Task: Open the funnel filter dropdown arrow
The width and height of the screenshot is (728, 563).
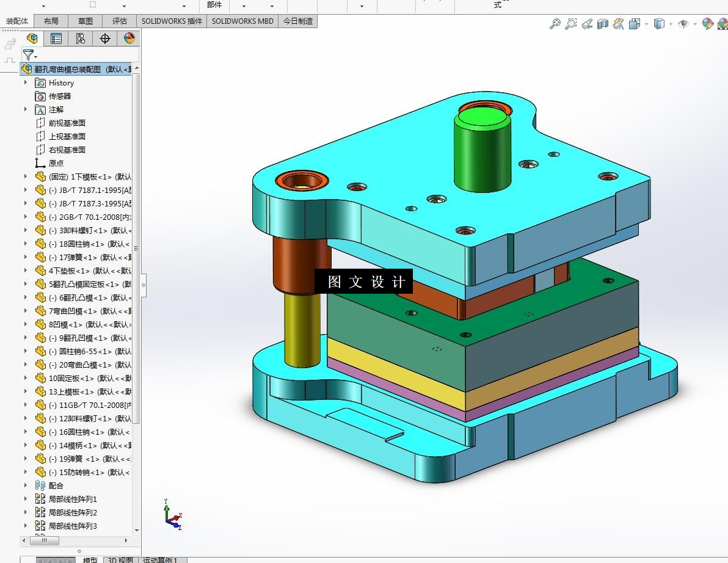Action: [x=36, y=57]
